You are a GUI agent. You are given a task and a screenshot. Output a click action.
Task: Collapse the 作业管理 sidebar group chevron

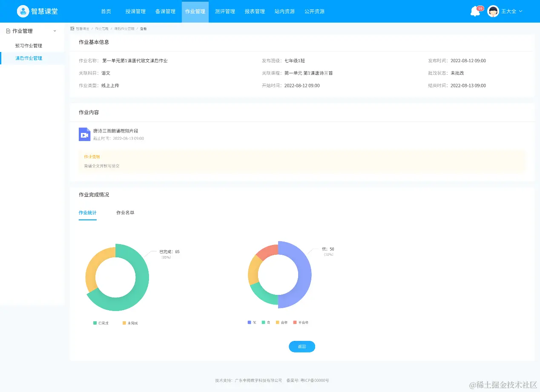coord(55,31)
